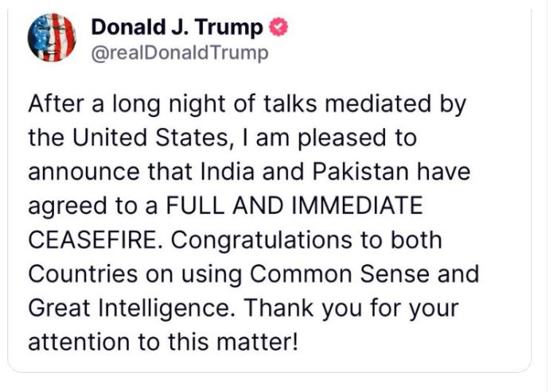Click the word agreed in the post
The width and height of the screenshot is (557, 392).
tap(68, 207)
